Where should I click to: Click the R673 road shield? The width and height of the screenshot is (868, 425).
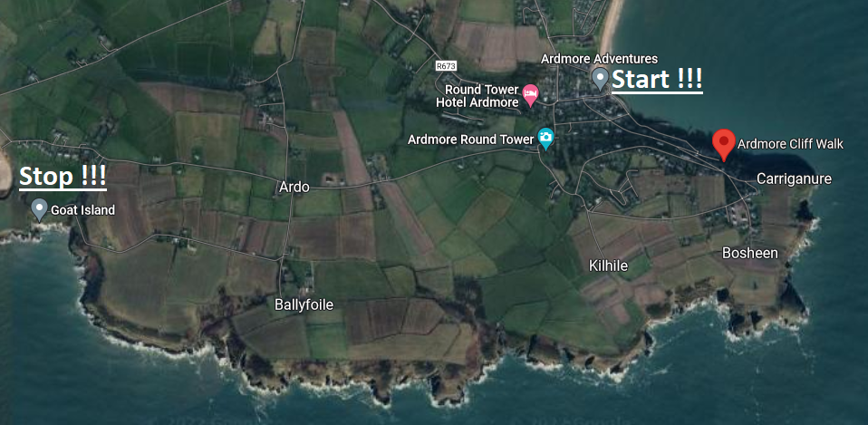tap(446, 66)
